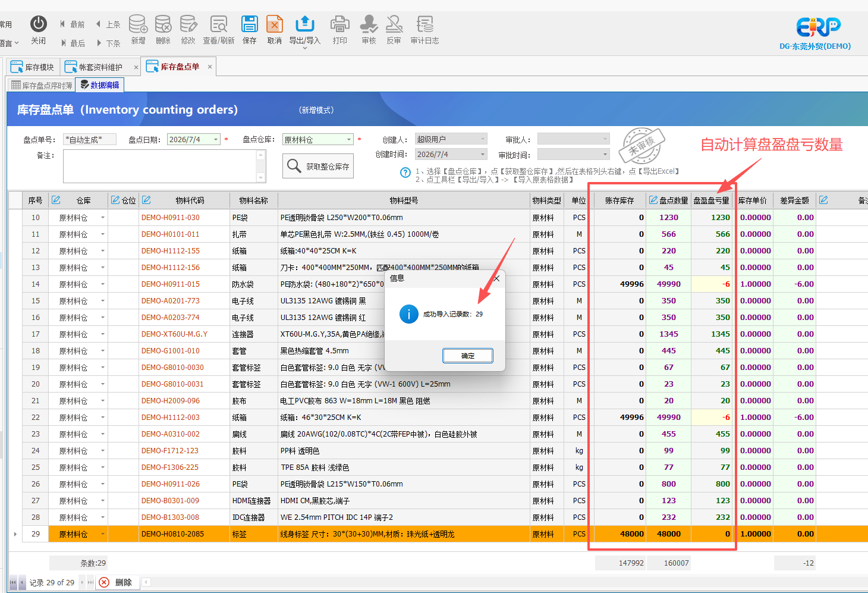Open the 导出/导入 export-import menu icon
The height and width of the screenshot is (593, 868).
pos(305,24)
